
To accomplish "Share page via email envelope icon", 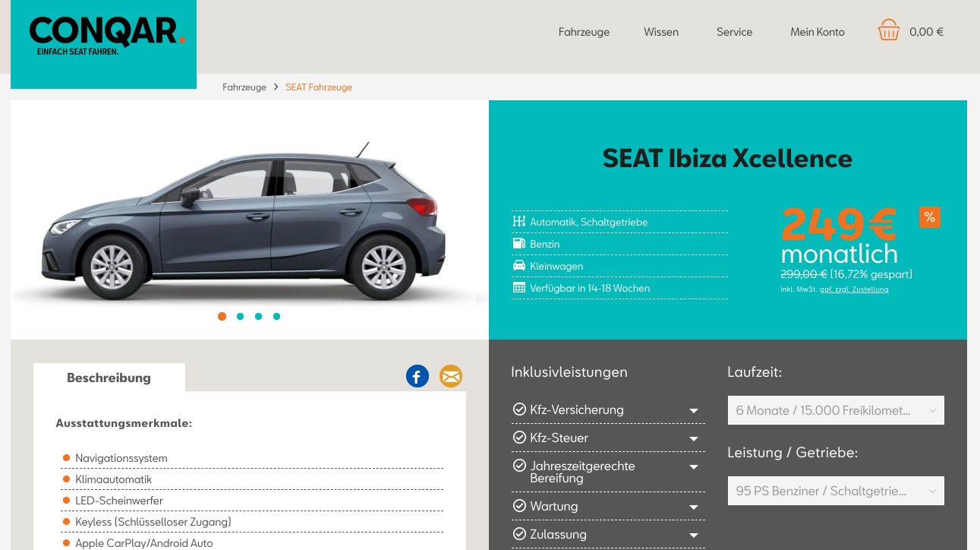I will click(451, 375).
